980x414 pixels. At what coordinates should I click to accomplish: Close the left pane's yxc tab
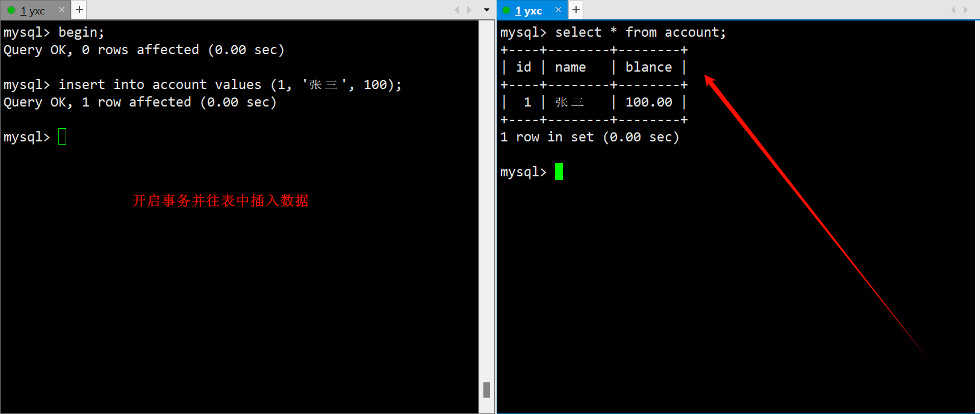pos(61,10)
